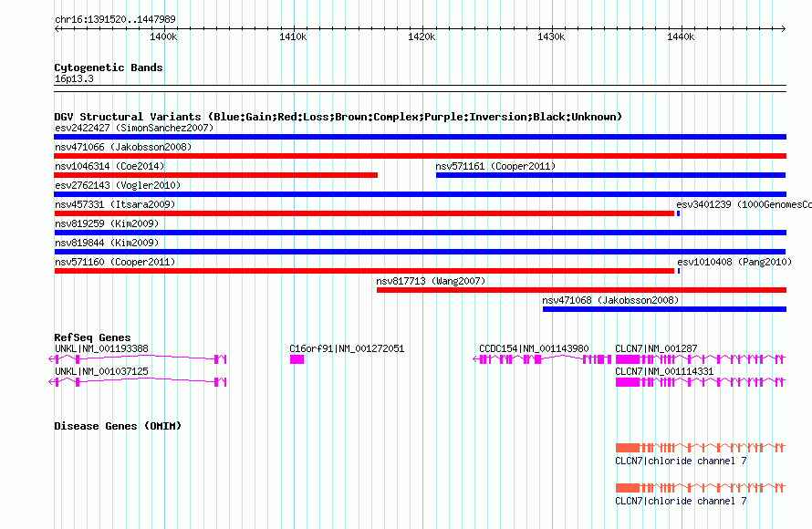Click the CLCN7 NM_001114331 RefSeq gene glyph
The image size is (812, 529).
pos(700,382)
